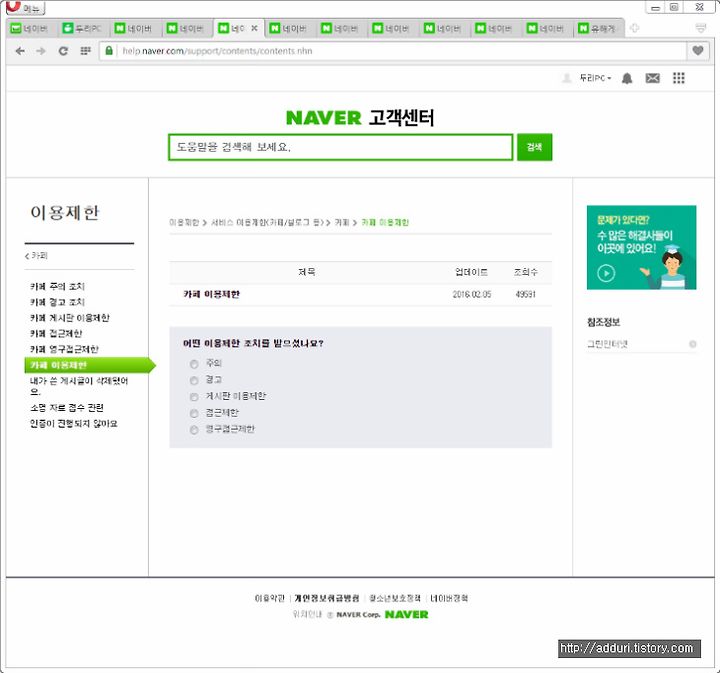Open 개인정보취급방침 footer link

pos(326,598)
